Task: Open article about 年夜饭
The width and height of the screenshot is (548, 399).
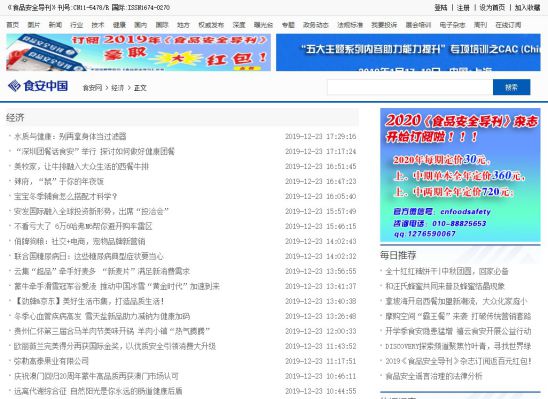Action: pos(59,181)
